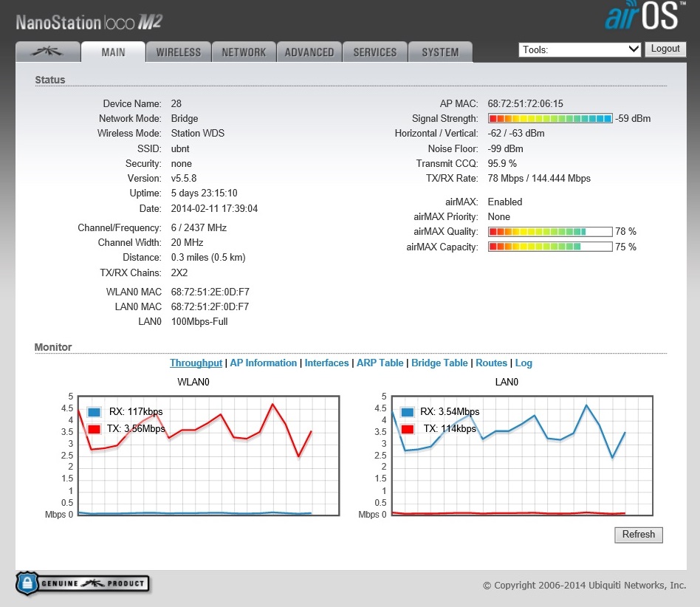Click the airMAX Quality percentage 78 %
The height and width of the screenshot is (607, 700).
[x=626, y=232]
